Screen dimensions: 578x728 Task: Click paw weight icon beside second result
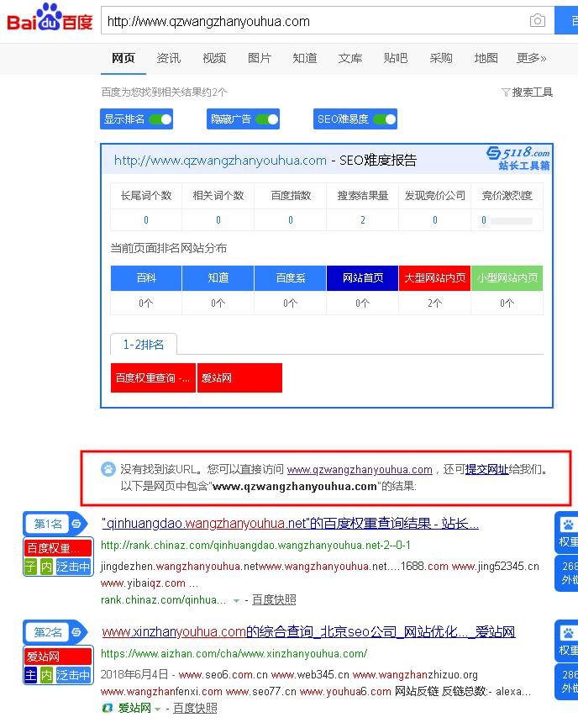coord(567,633)
